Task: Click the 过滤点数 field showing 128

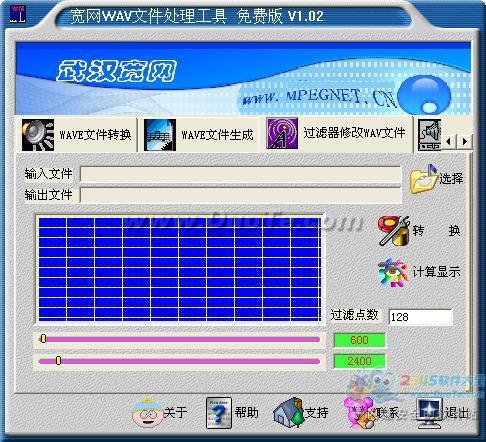Action: (420, 317)
